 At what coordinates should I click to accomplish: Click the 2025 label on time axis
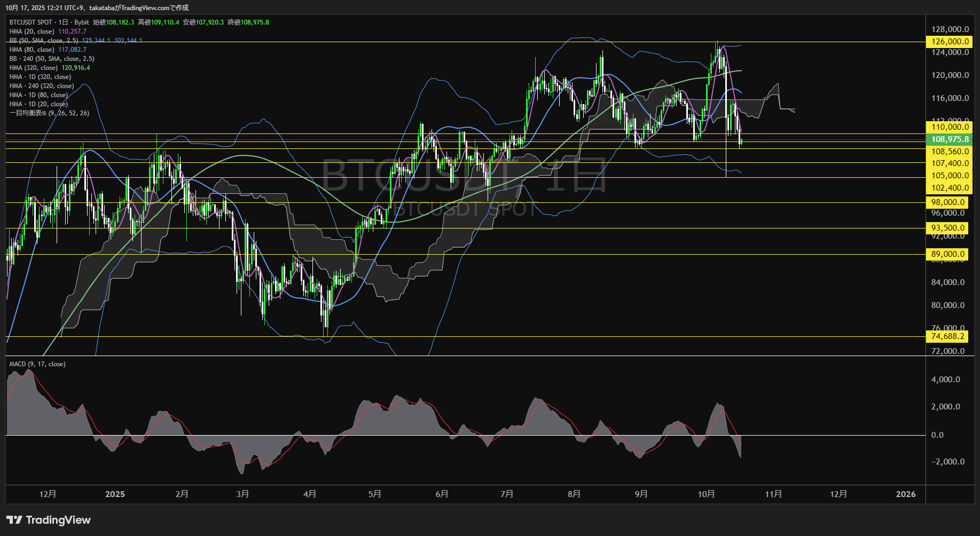[x=115, y=494]
